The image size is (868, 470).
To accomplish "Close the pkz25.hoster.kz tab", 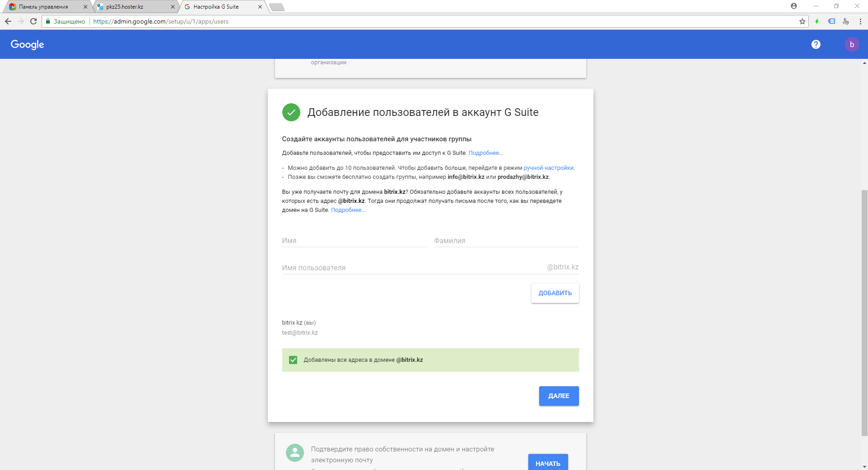I will tap(172, 7).
